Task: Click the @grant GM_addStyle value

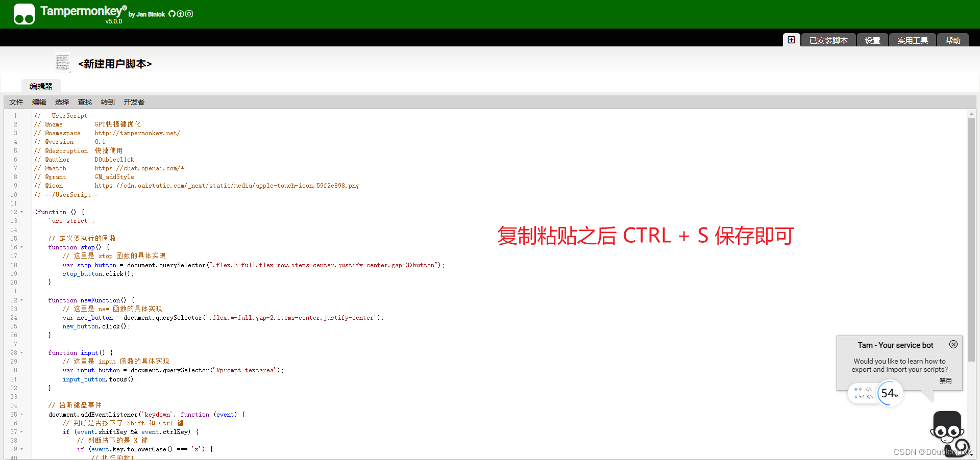Action: (x=114, y=177)
